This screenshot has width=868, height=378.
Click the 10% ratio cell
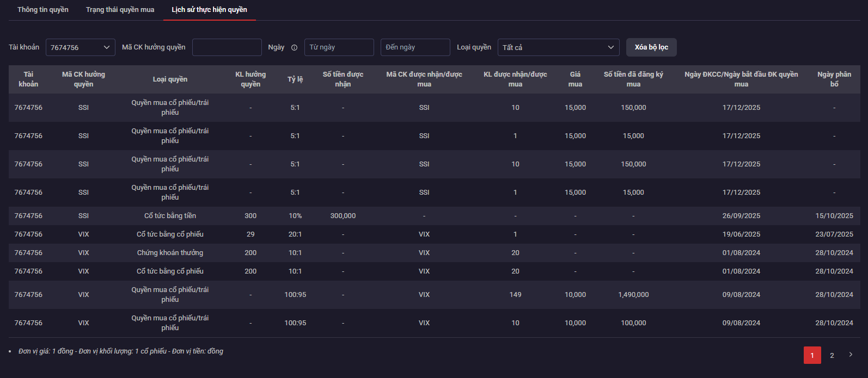295,216
